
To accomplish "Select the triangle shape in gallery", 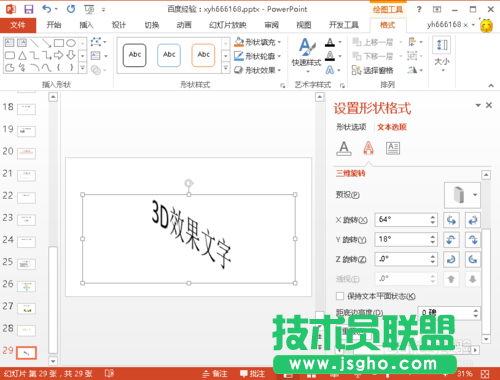I will point(22,55).
